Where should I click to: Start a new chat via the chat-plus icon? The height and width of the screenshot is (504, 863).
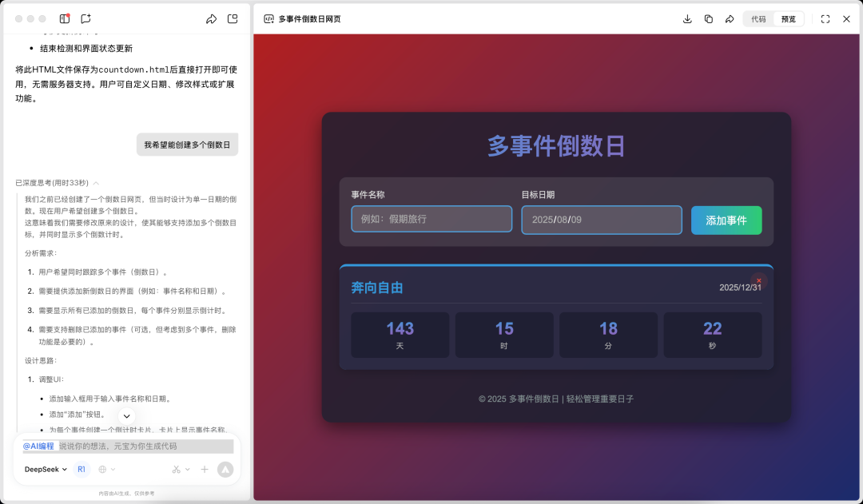pos(86,18)
